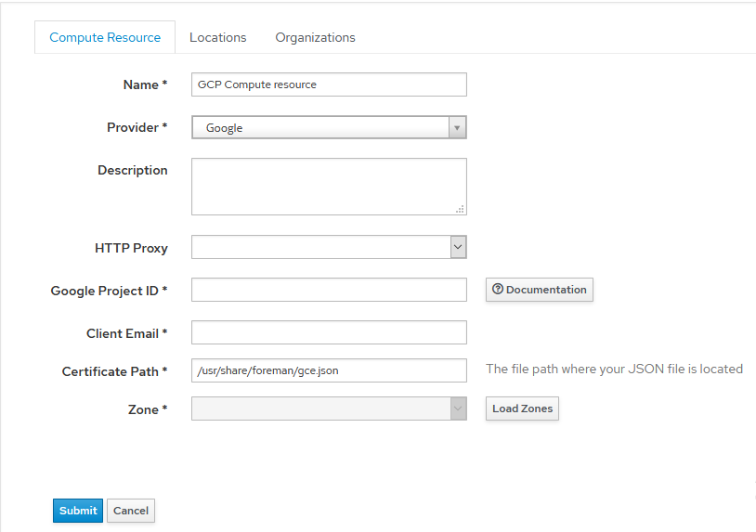Click the Zone select field
The height and width of the screenshot is (532, 756).
click(x=329, y=409)
